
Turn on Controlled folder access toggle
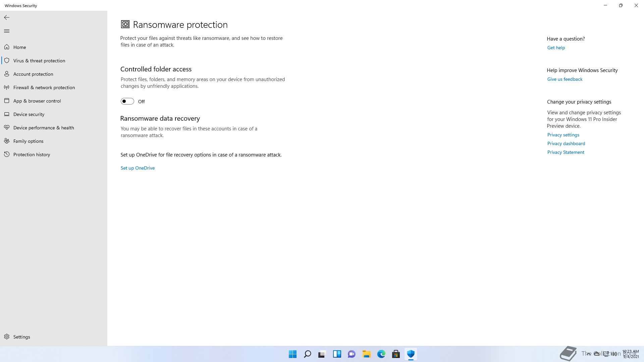click(x=127, y=101)
